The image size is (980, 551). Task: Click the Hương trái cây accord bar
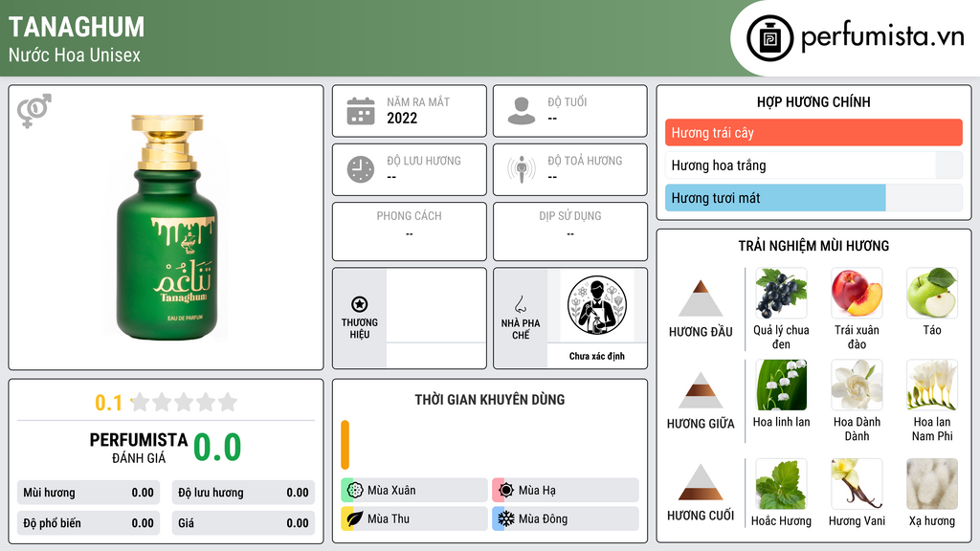coord(813,132)
